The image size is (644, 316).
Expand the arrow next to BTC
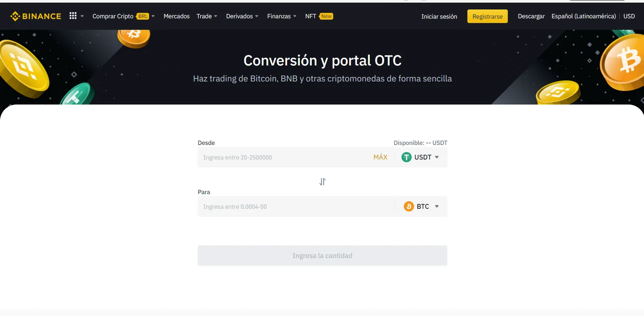tap(436, 206)
